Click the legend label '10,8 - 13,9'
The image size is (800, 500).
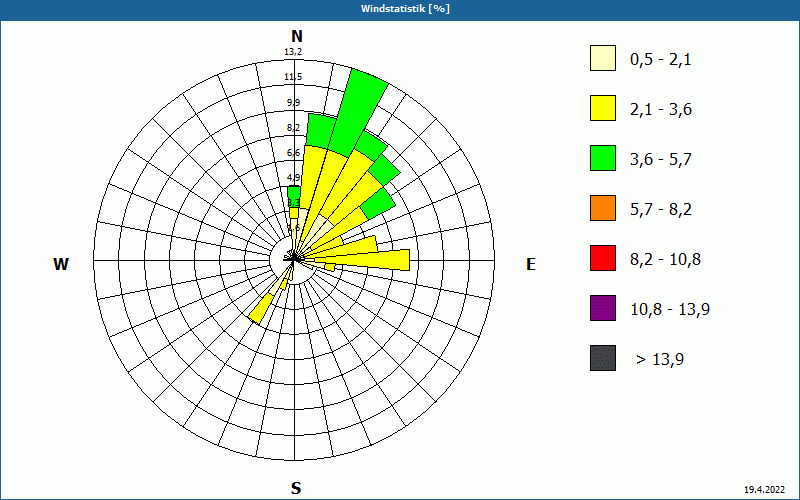(670, 310)
